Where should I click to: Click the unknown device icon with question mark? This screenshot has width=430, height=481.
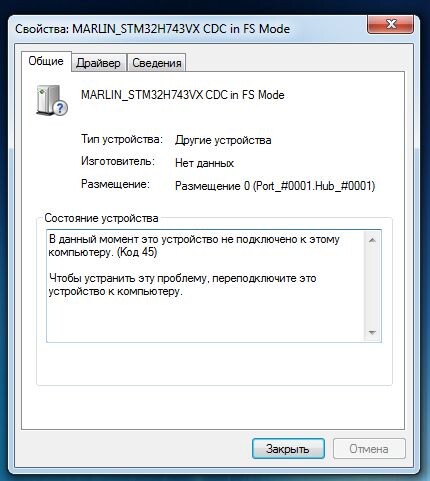pyautogui.click(x=52, y=100)
